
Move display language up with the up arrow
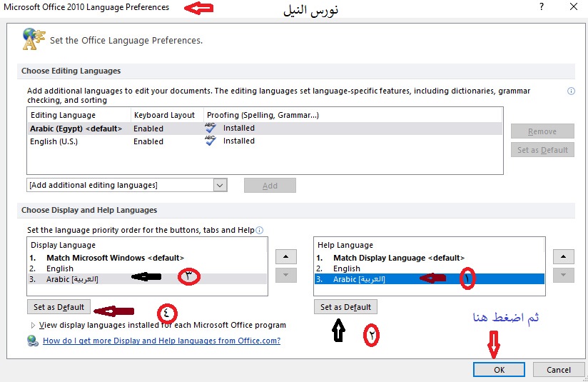pos(285,257)
